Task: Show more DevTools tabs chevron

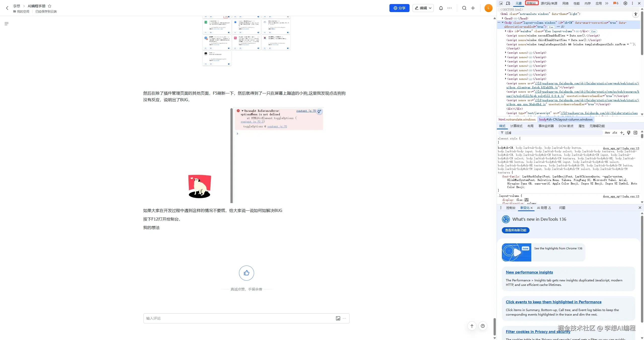Action: coord(607,3)
